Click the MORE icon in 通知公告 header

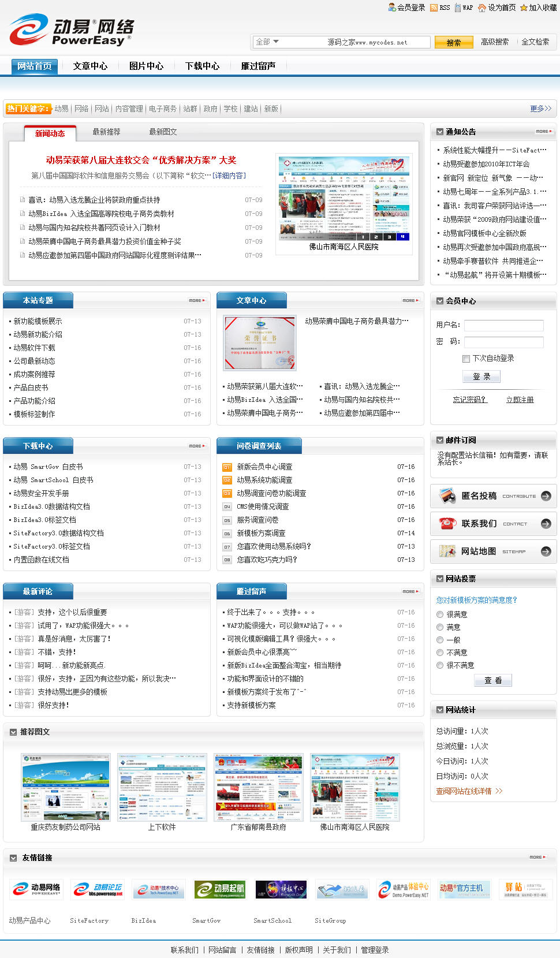pos(544,132)
